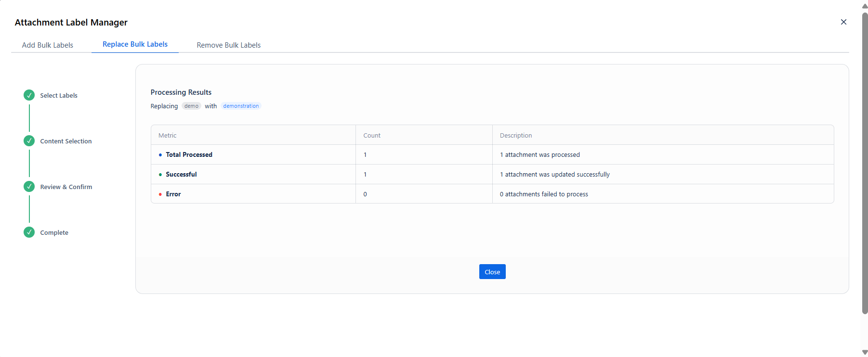Click the scrollbar down arrow
The image size is (868, 357).
[865, 352]
